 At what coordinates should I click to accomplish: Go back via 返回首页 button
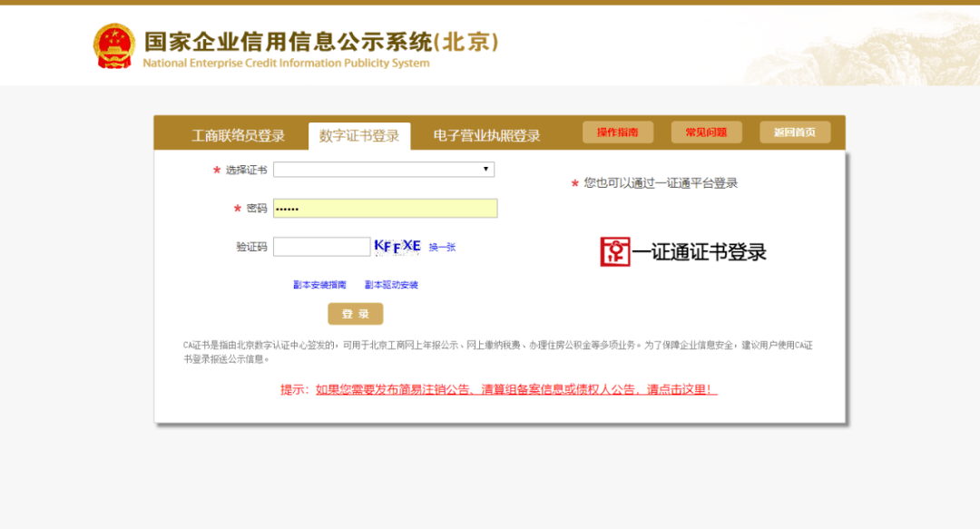[795, 132]
